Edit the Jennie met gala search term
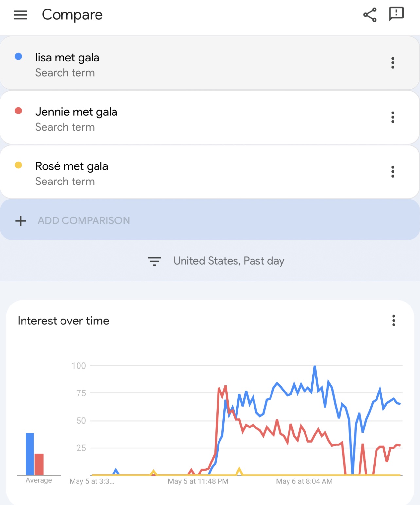The image size is (420, 505). (x=76, y=112)
